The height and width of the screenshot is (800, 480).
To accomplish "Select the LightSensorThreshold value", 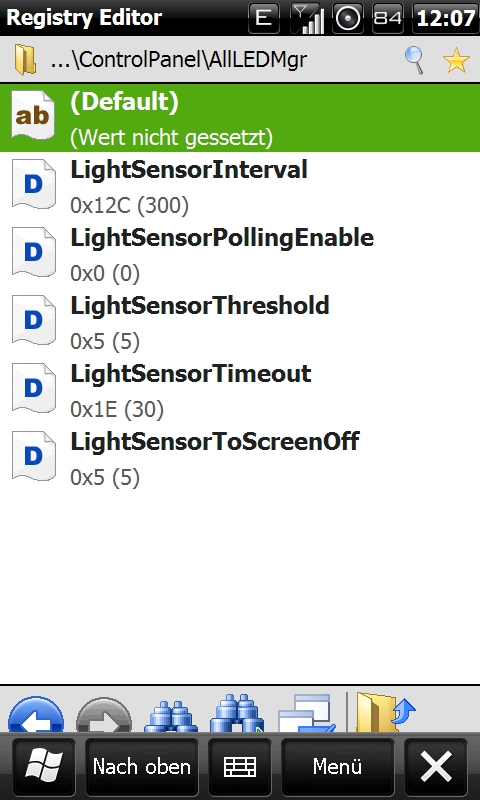I will point(240,323).
